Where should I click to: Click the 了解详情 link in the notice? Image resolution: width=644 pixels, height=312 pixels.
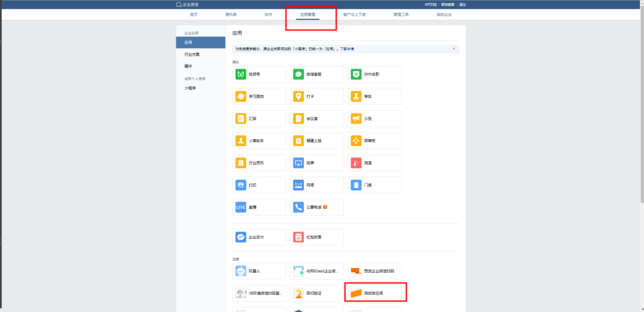(x=347, y=49)
